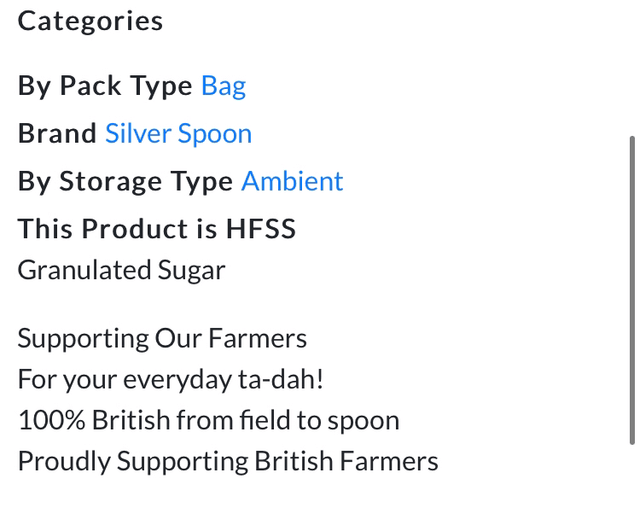Open the Silver Spoon brand link
Screen dimensions: 640x509
[178, 134]
